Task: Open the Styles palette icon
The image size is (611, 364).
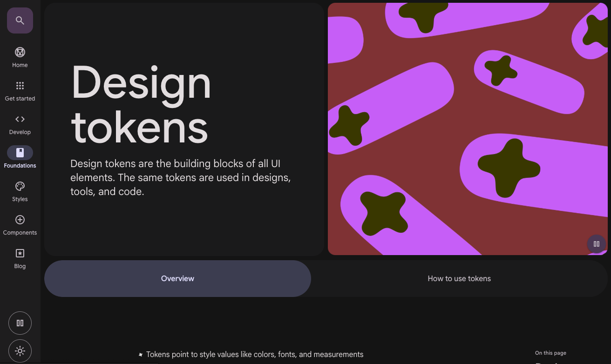Action: 20,186
